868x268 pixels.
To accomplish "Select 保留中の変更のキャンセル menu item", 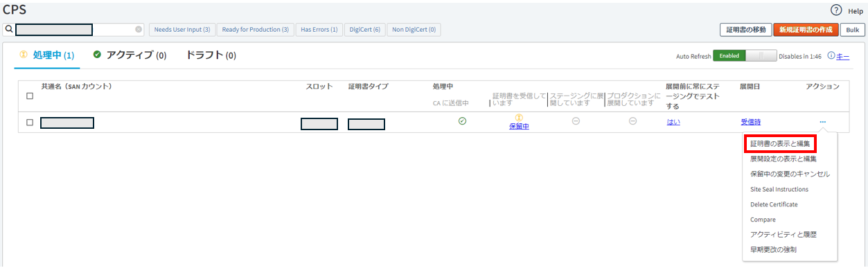I will [790, 174].
